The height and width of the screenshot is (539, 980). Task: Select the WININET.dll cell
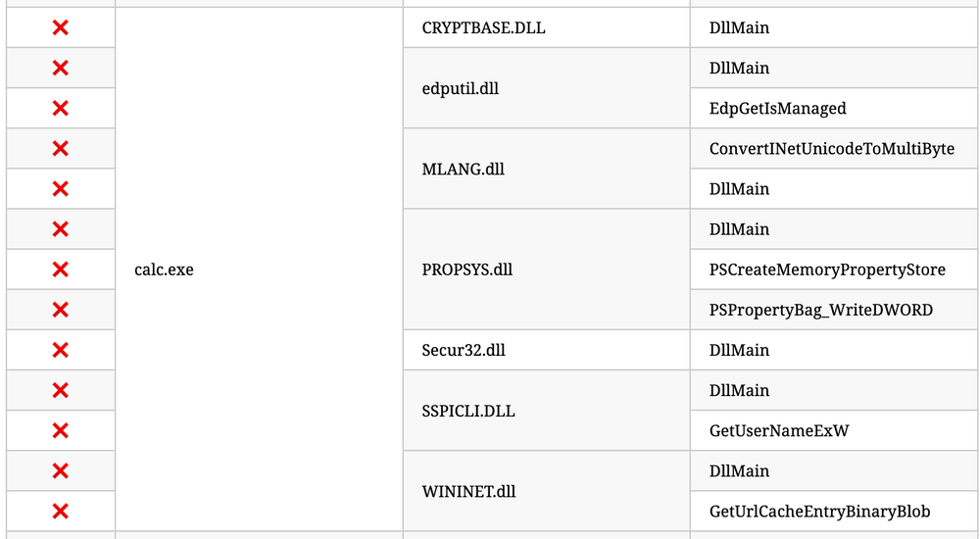[x=468, y=491]
